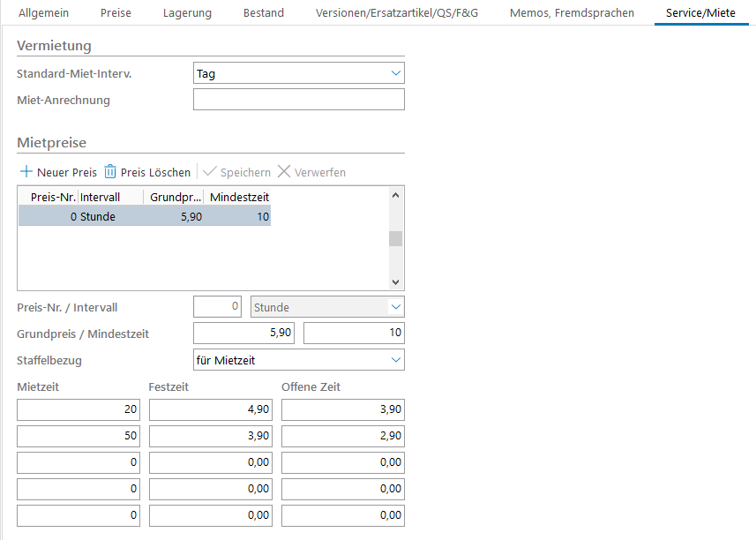Click the Neuer Preis plus icon

pos(26,172)
